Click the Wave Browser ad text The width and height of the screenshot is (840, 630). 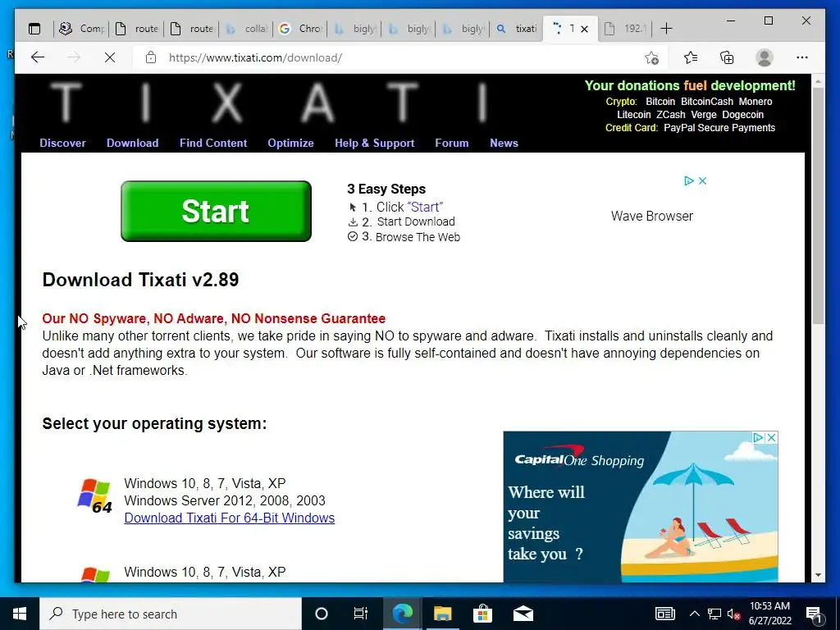pyautogui.click(x=652, y=216)
